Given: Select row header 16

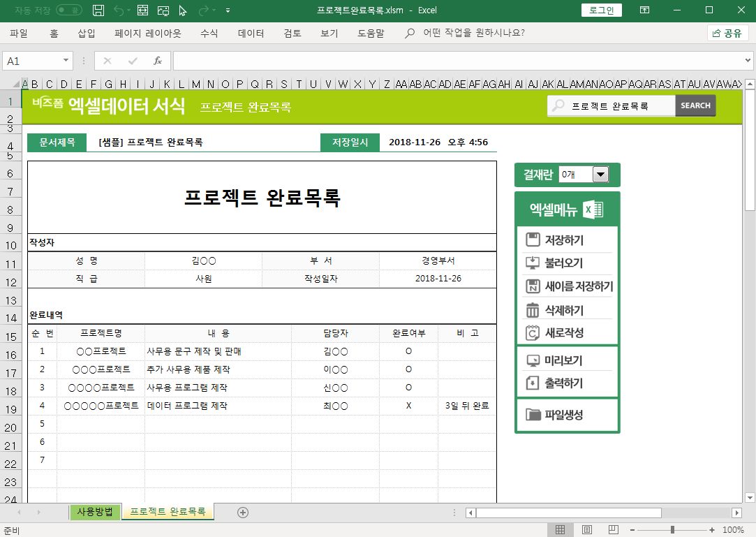Looking at the screenshot, I should click(10, 355).
